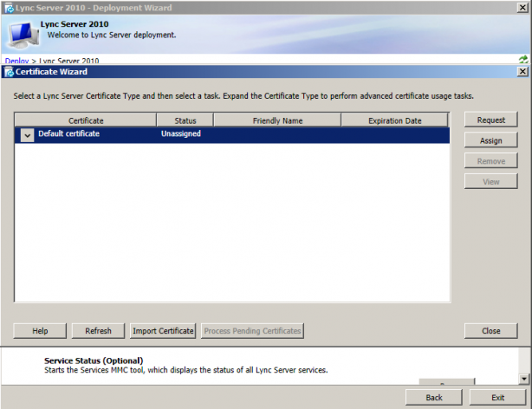Sort by Certificate column header
This screenshot has height=409, width=532.
[86, 120]
